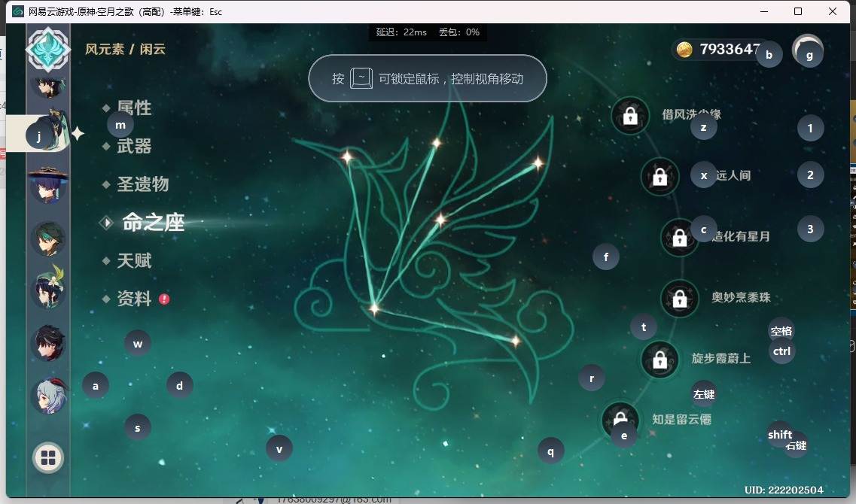This screenshot has height=504, width=856.
Task: Click the 风元素 / 闲云 header text
Action: click(x=125, y=49)
